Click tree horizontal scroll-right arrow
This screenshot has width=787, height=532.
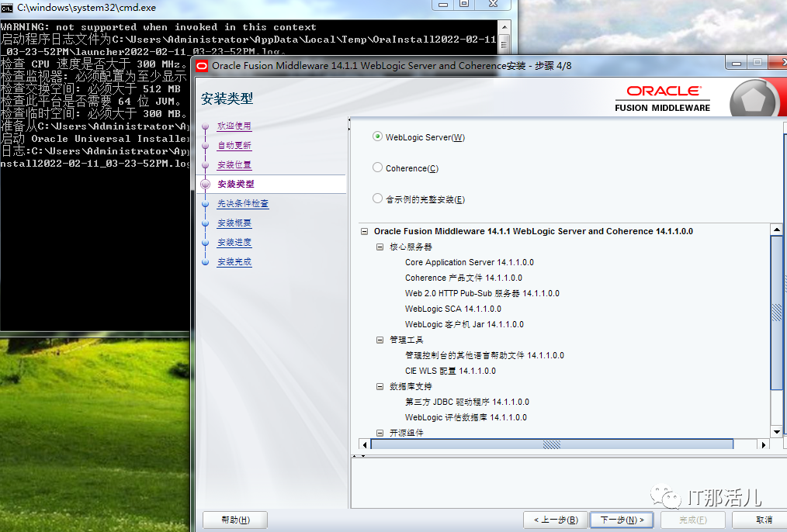click(764, 444)
